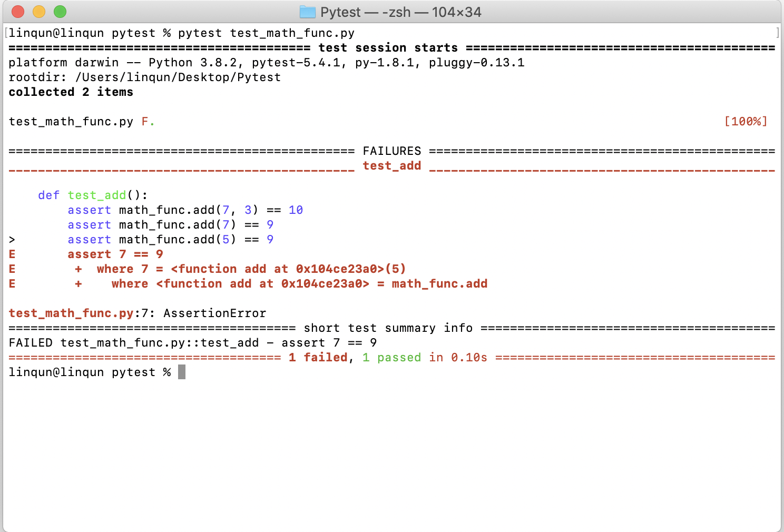
Task: Click the Pytest folder icon in title bar
Action: (307, 12)
